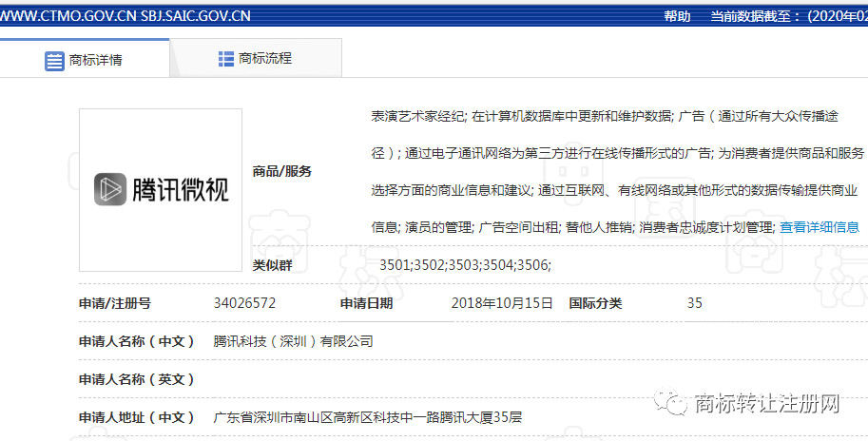
Task: Click the 当前数据截至 date text
Action: coord(789,16)
